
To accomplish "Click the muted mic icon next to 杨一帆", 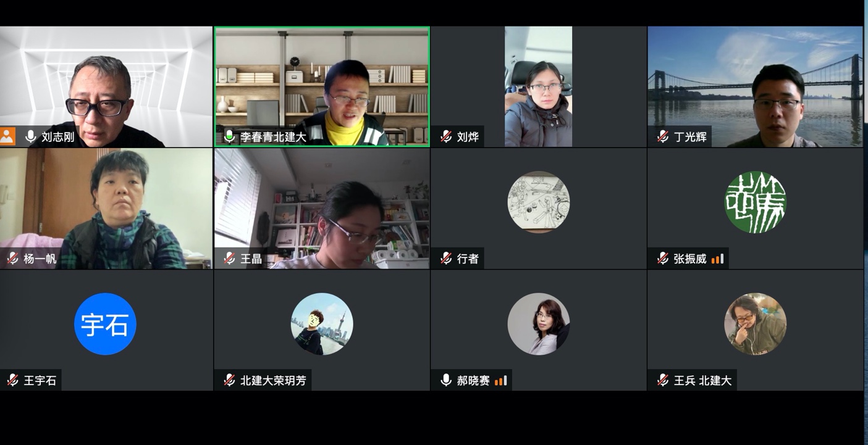I will [12, 259].
